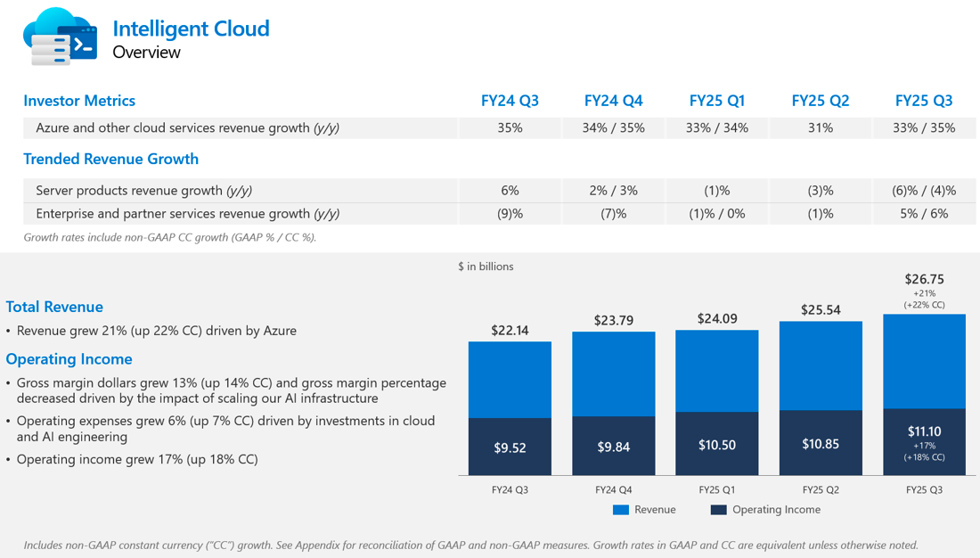This screenshot has height=558, width=980.
Task: Click the dark navy Operating Income legend swatch
Action: point(719,510)
